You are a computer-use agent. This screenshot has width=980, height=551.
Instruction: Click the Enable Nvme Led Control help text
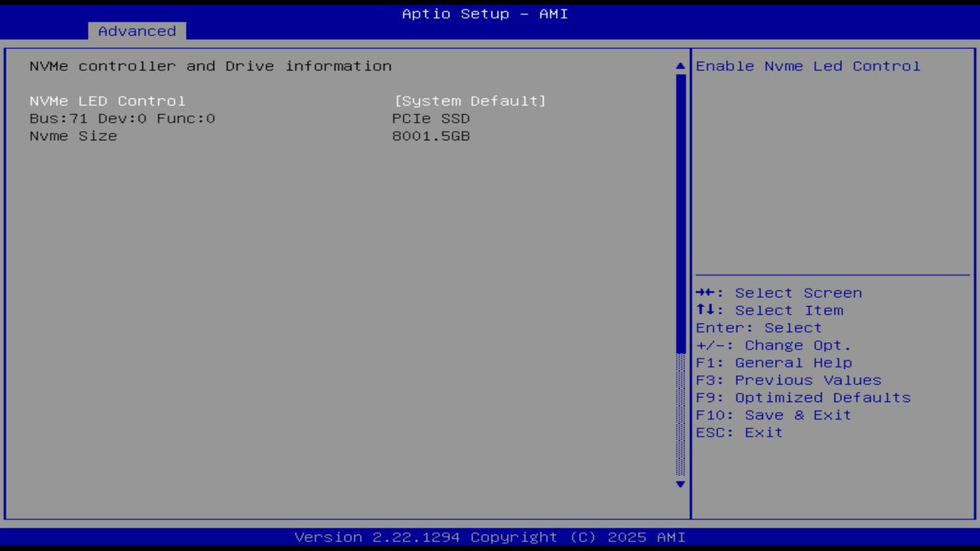pos(808,66)
